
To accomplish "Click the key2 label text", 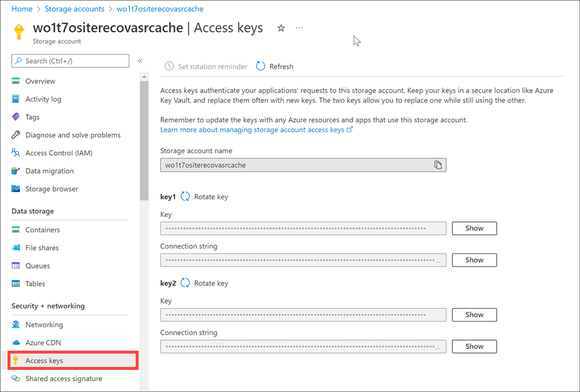I will tap(168, 283).
